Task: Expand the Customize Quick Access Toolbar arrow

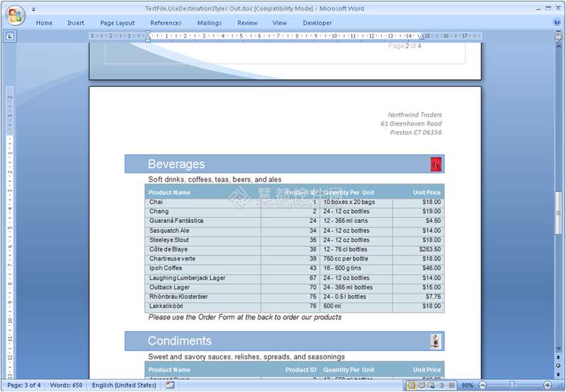Action: point(33,9)
